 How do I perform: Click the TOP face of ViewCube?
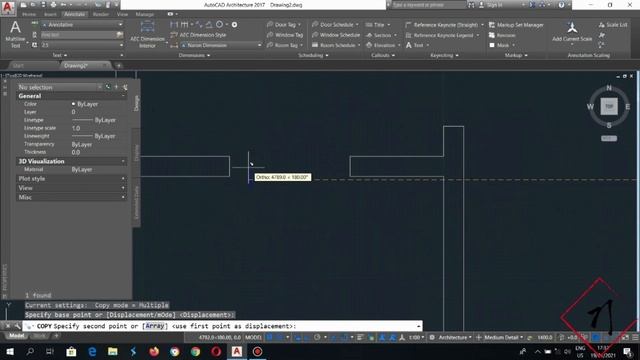[609, 107]
